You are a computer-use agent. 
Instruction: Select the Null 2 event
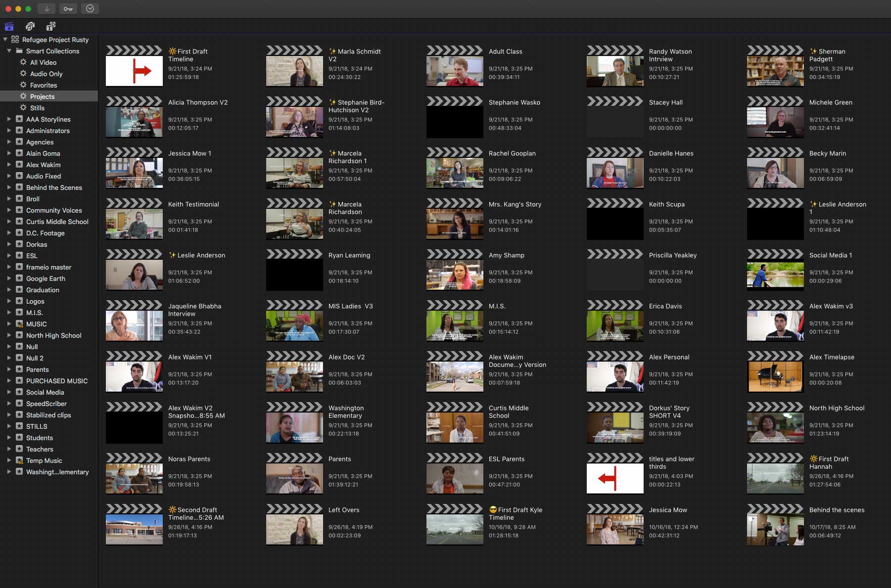pyautogui.click(x=49, y=358)
